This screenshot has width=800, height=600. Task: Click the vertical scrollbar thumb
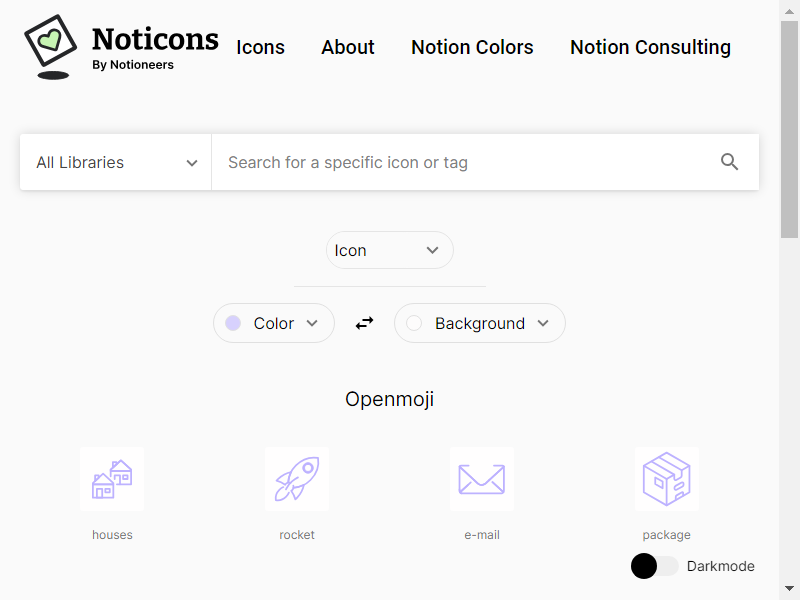pyautogui.click(x=789, y=130)
